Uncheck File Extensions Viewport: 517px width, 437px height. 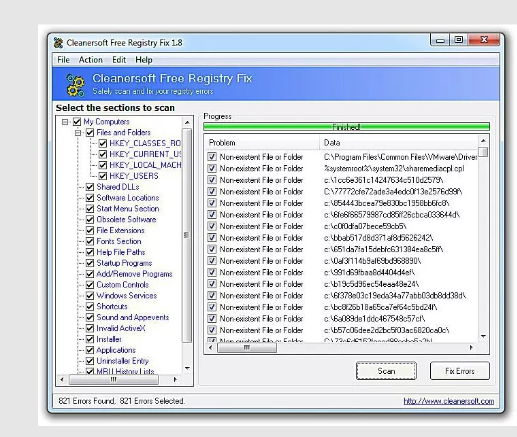point(90,230)
